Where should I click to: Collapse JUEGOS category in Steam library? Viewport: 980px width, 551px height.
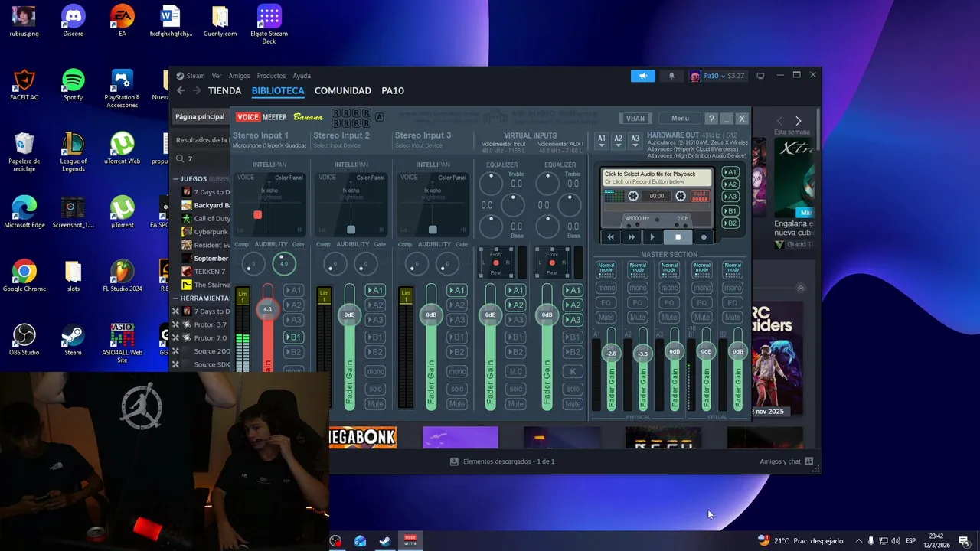176,179
